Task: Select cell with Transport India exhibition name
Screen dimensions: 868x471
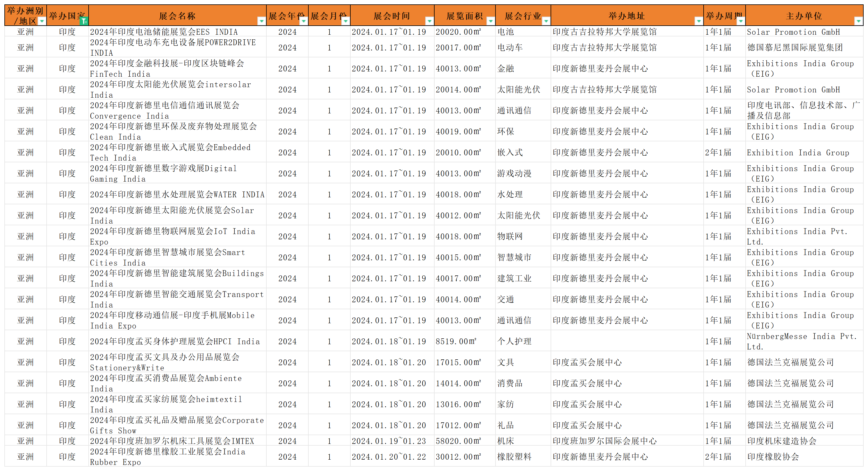Action: click(x=178, y=299)
